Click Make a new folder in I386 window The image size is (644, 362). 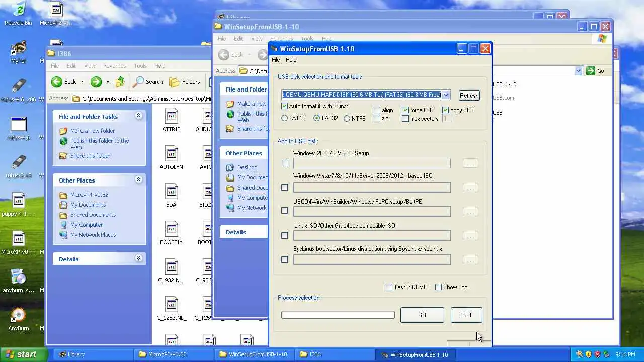[x=93, y=131]
